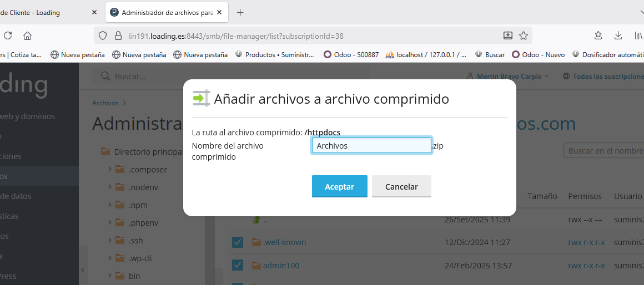Click the globe icon beside Todas las suscripciones
The image size is (644, 285).
point(566,77)
